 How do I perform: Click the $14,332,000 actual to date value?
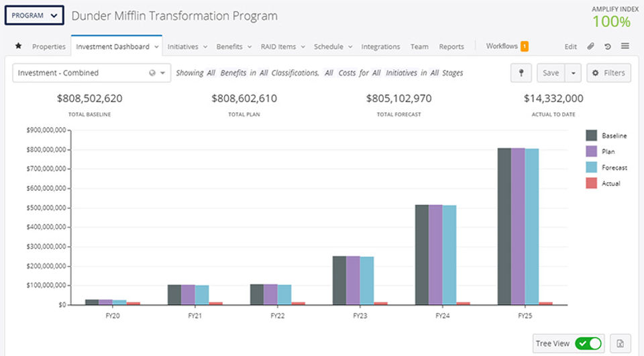(553, 98)
